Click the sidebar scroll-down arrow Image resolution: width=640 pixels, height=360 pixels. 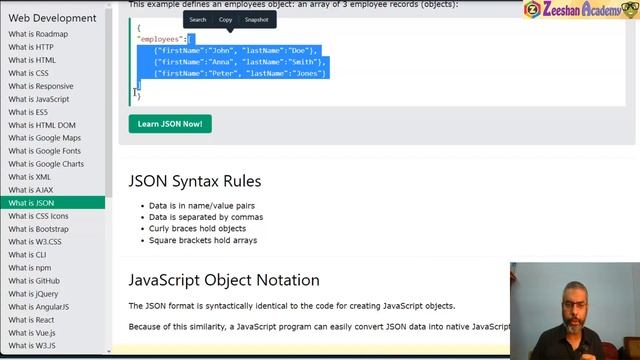(x=109, y=351)
